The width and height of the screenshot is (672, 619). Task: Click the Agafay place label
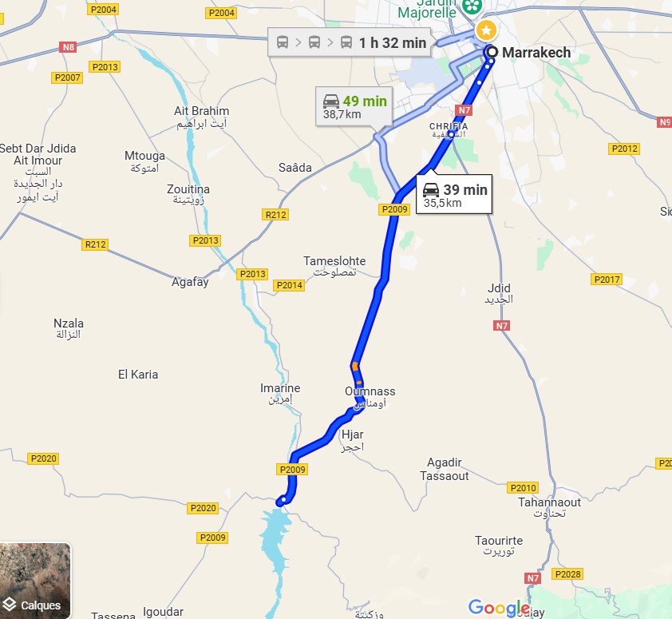pos(190,282)
